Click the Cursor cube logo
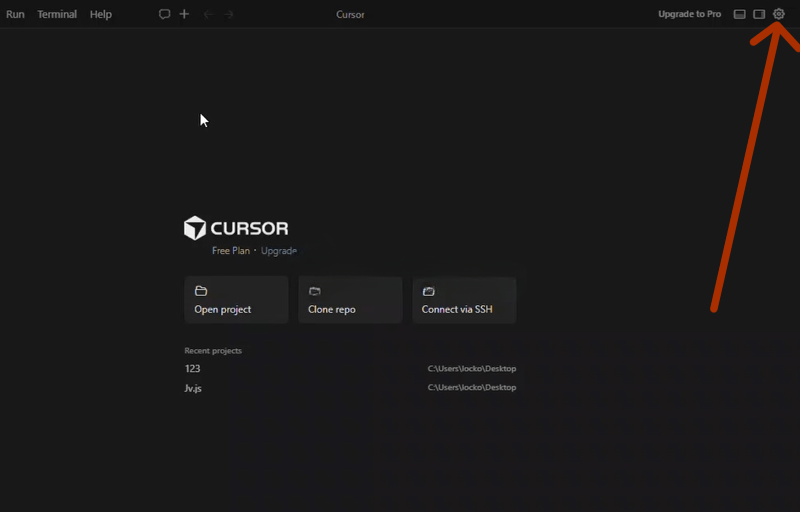This screenshot has width=800, height=512. [195, 228]
